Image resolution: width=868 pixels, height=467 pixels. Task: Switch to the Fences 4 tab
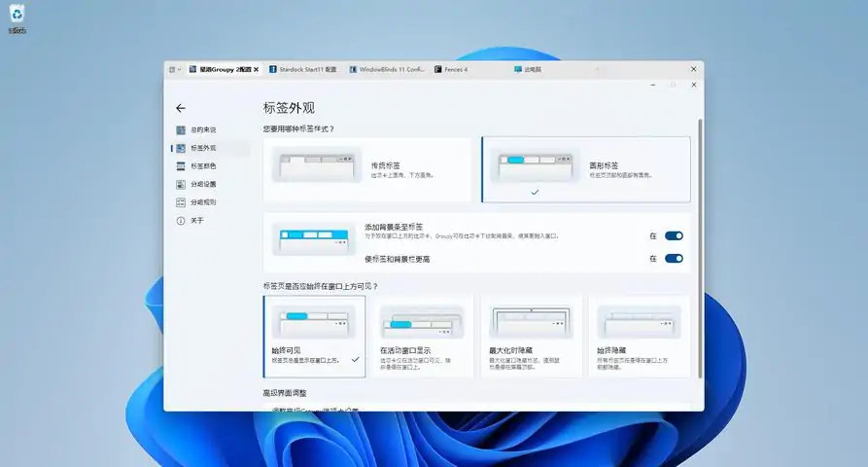coord(452,70)
